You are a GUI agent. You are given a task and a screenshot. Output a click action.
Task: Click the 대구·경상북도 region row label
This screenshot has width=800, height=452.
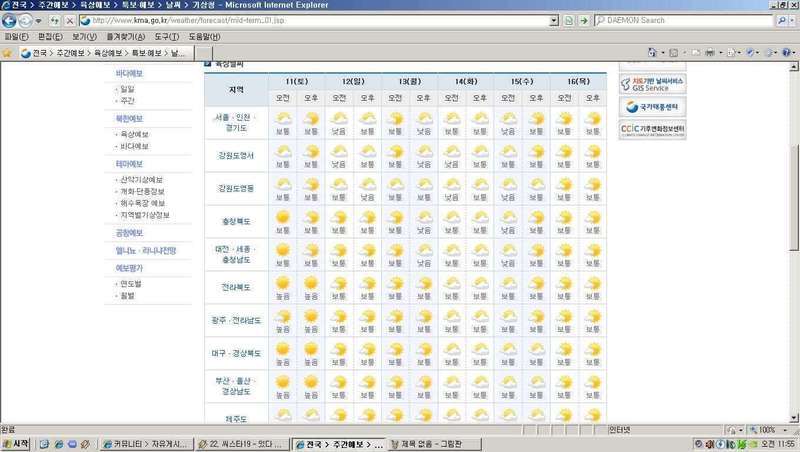(x=236, y=354)
